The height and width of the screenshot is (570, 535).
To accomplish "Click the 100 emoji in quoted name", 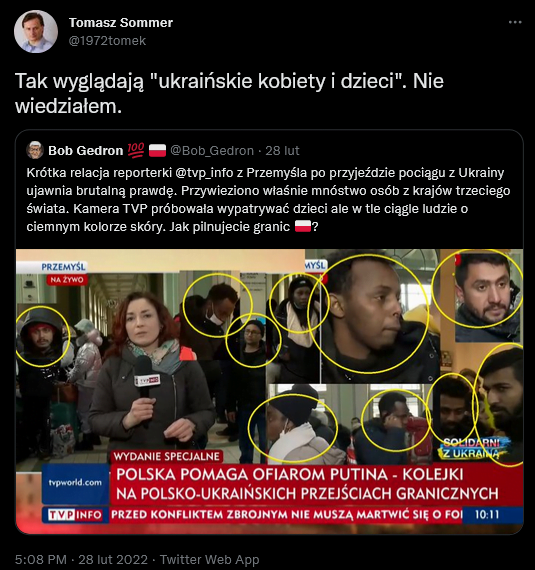I will click(136, 150).
